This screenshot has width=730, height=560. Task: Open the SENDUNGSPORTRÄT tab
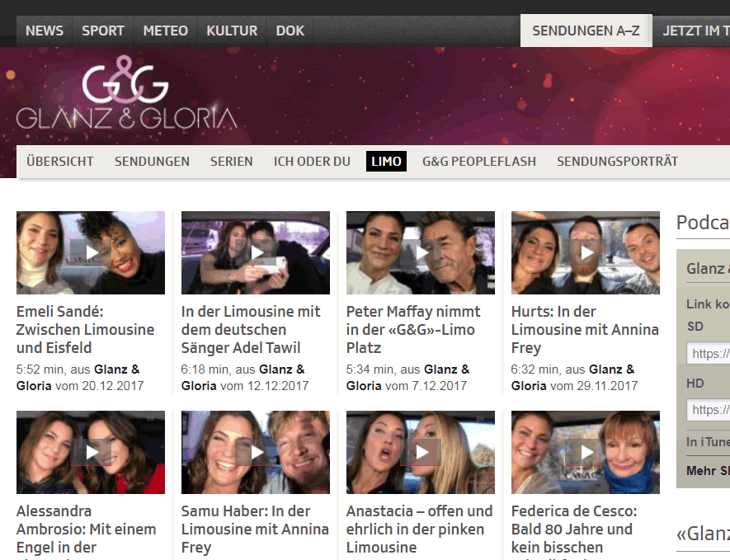click(617, 162)
